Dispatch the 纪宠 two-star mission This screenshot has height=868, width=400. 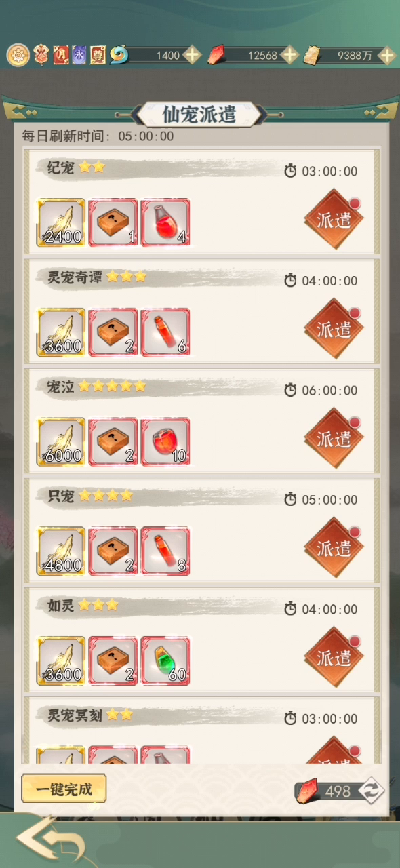(334, 219)
